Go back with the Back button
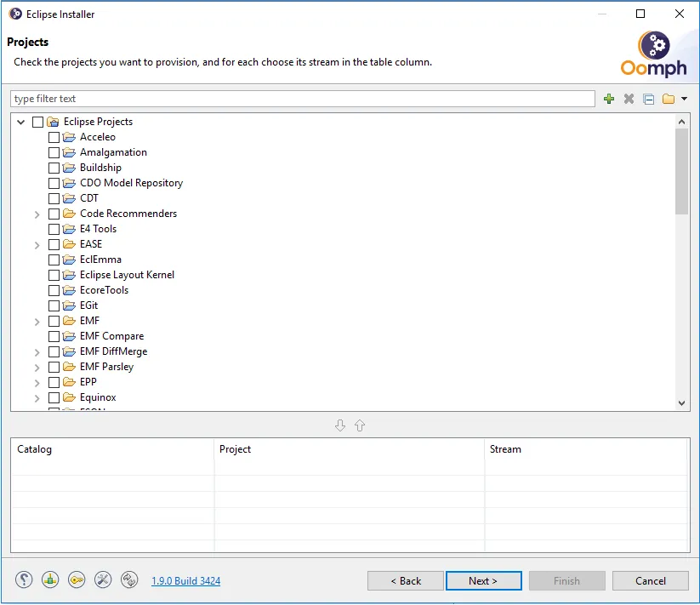The height and width of the screenshot is (605, 700). coord(406,581)
